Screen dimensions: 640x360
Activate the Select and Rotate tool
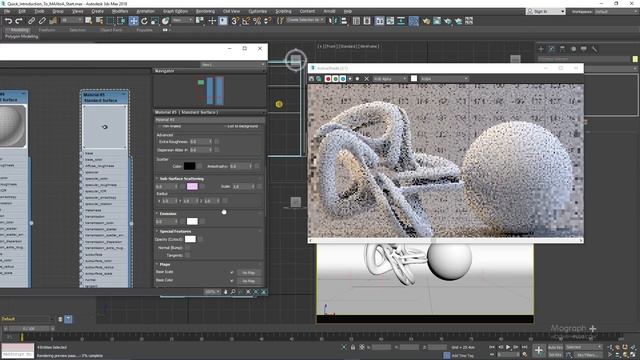pos(144,21)
